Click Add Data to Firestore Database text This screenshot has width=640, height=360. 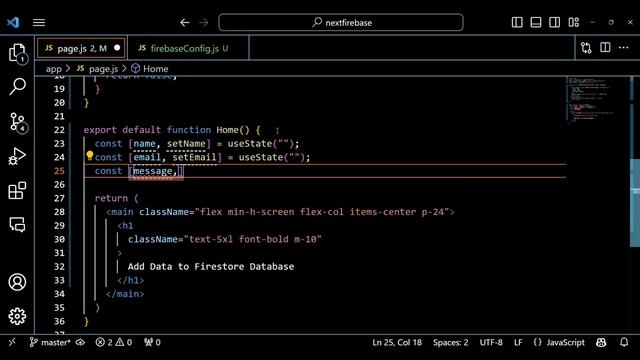[x=211, y=267]
